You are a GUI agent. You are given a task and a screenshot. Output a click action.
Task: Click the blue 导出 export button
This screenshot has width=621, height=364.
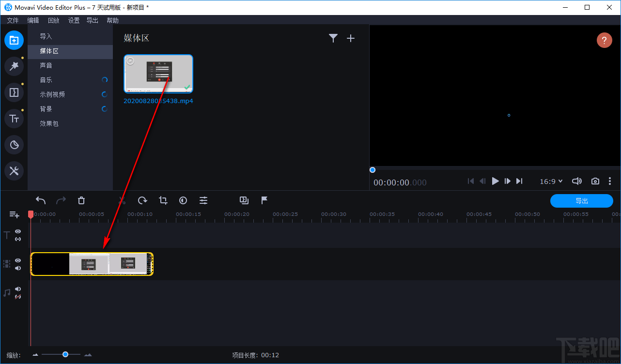(x=582, y=201)
